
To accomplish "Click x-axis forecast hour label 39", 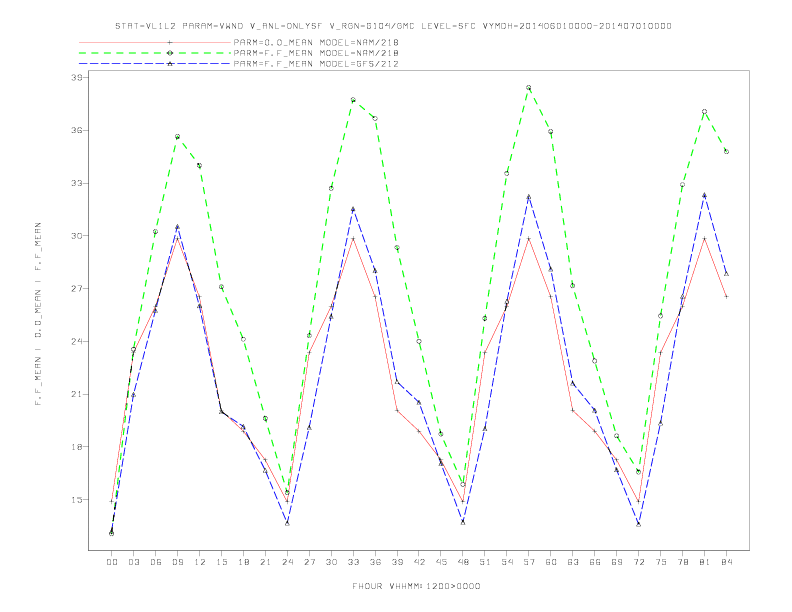I will pyautogui.click(x=397, y=562).
